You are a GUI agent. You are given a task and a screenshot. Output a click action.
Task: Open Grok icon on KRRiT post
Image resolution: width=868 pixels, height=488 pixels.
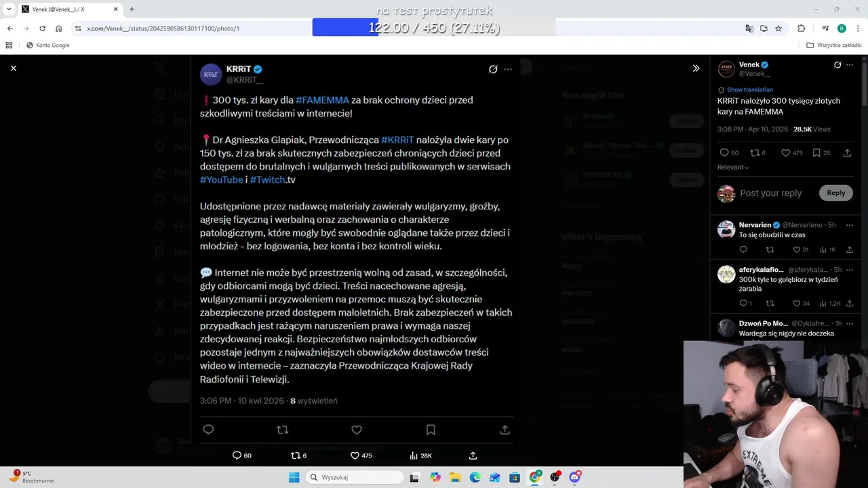coord(493,69)
